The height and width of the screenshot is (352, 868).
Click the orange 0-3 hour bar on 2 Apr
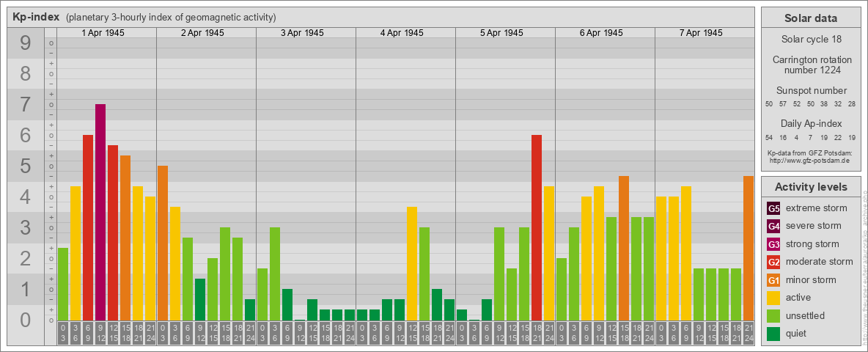(163, 243)
